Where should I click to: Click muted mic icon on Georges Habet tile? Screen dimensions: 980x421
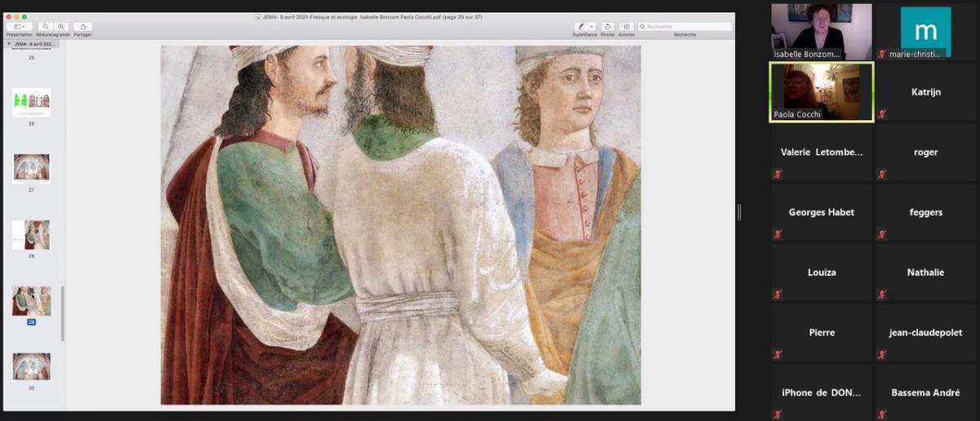click(777, 234)
